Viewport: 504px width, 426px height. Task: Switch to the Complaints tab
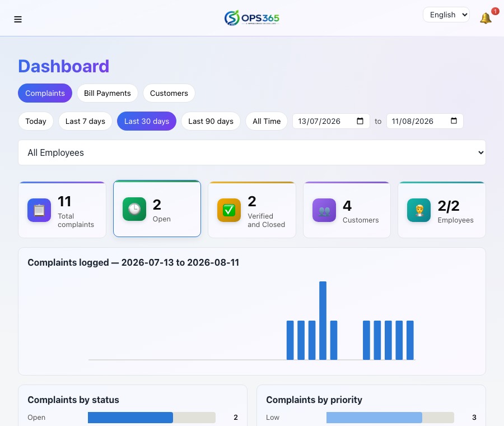(x=45, y=93)
